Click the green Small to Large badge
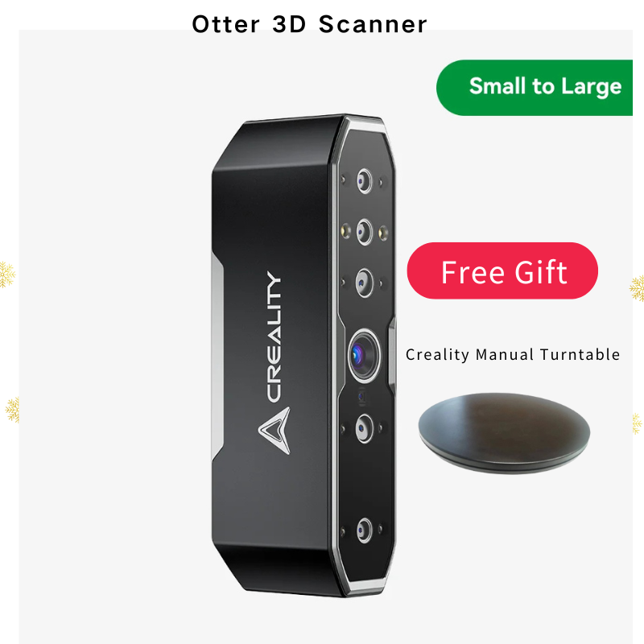Image resolution: width=644 pixels, height=644 pixels. [x=535, y=88]
